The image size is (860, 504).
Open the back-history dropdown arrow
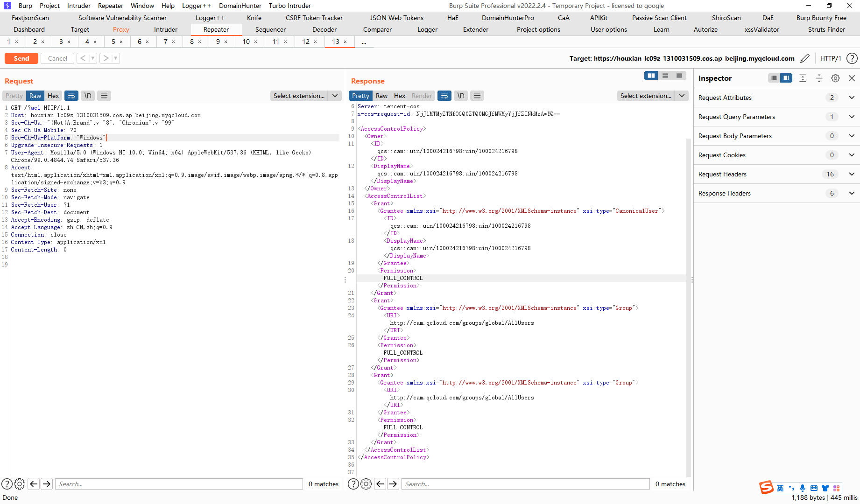[x=93, y=58]
